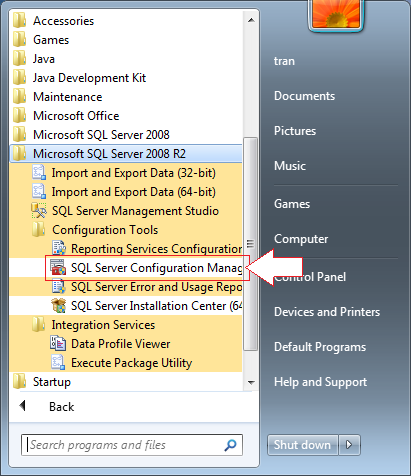Open the Shut down options arrow
The height and width of the screenshot is (476, 411).
tap(349, 445)
